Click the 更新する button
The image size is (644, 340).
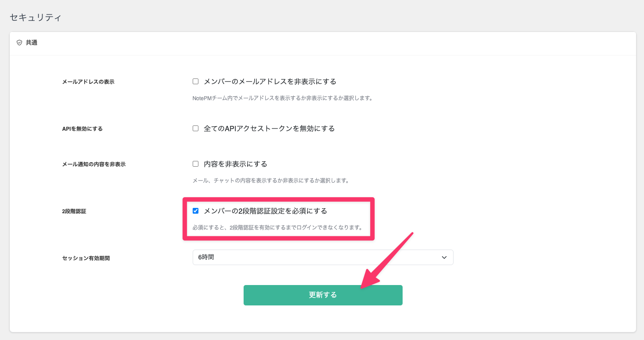coord(323,295)
